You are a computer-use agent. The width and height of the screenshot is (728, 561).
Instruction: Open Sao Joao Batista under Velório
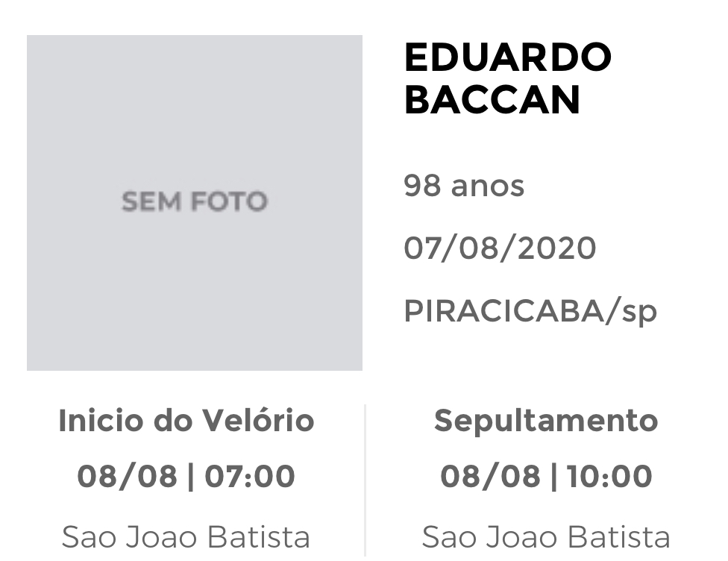pos(186,537)
